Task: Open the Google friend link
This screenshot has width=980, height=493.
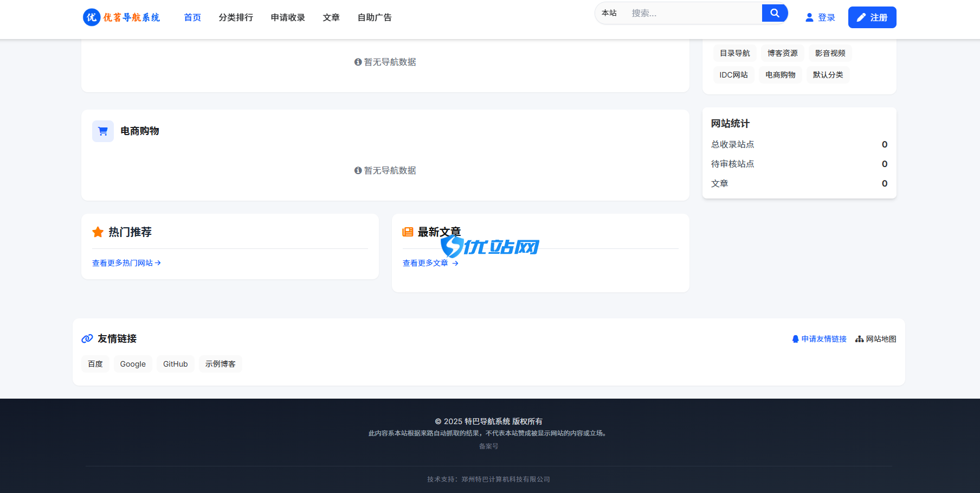Action: [x=133, y=364]
